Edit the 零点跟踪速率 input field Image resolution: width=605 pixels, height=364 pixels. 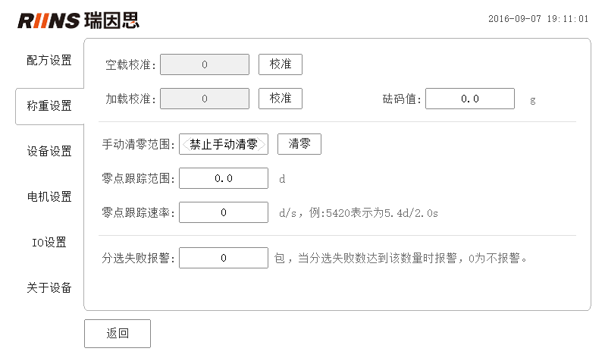tap(224, 212)
